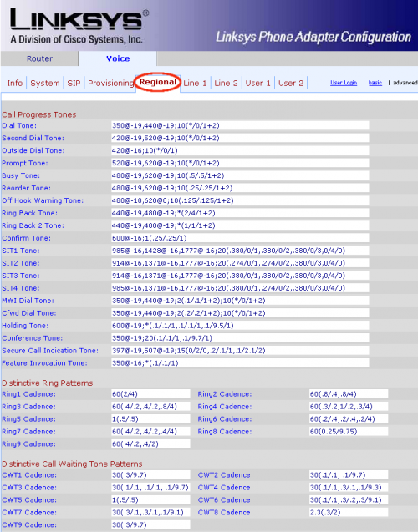418x532 pixels.
Task: Edit the Second Dial Tone field
Action: pyautogui.click(x=240, y=138)
